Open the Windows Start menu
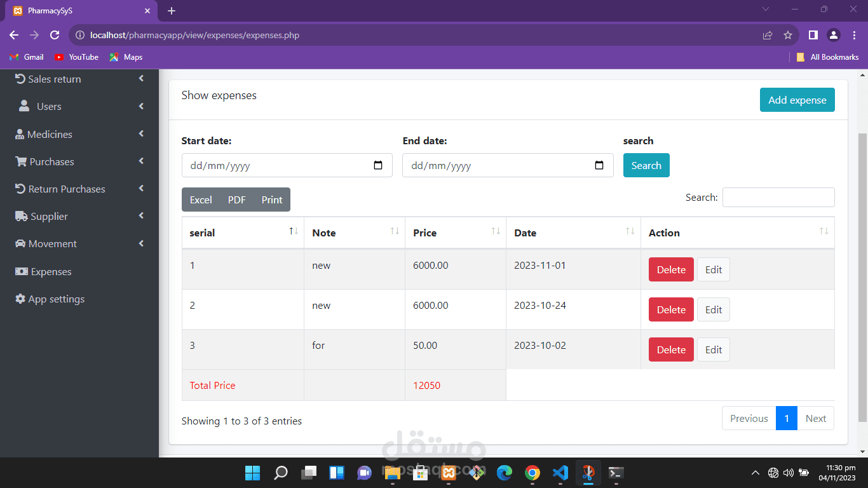The width and height of the screenshot is (868, 488). click(252, 473)
